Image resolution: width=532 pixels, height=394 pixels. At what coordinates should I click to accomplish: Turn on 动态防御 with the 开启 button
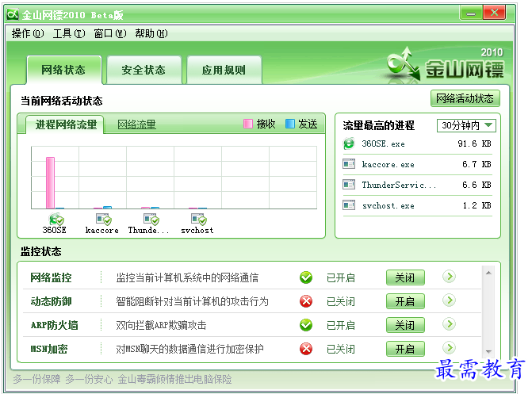click(x=405, y=302)
